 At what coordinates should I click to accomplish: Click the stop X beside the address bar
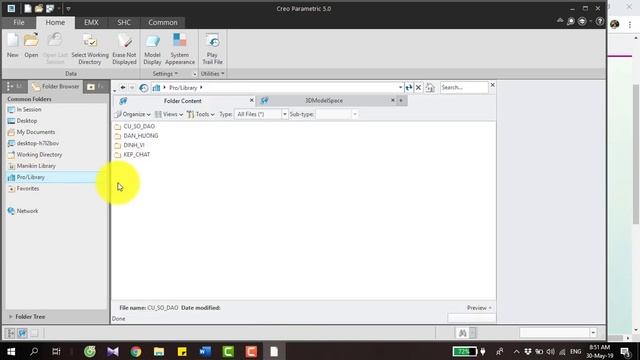tap(418, 87)
